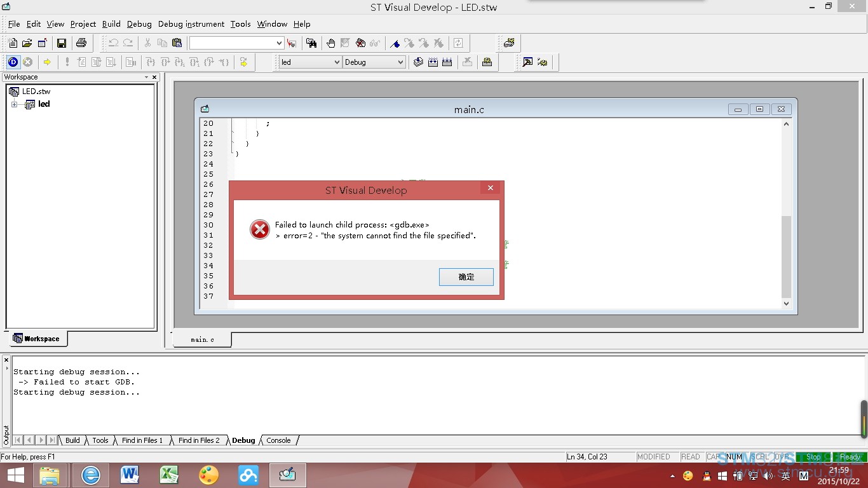This screenshot has width=868, height=488.
Task: Click the Rebuild All icon left of Stop Build
Action: (447, 62)
